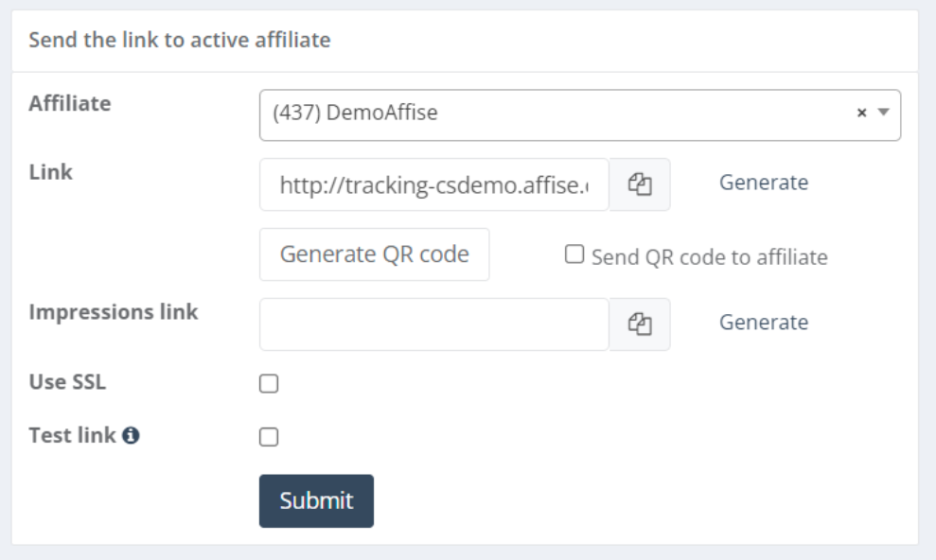Submit the affiliate link form

tap(316, 501)
